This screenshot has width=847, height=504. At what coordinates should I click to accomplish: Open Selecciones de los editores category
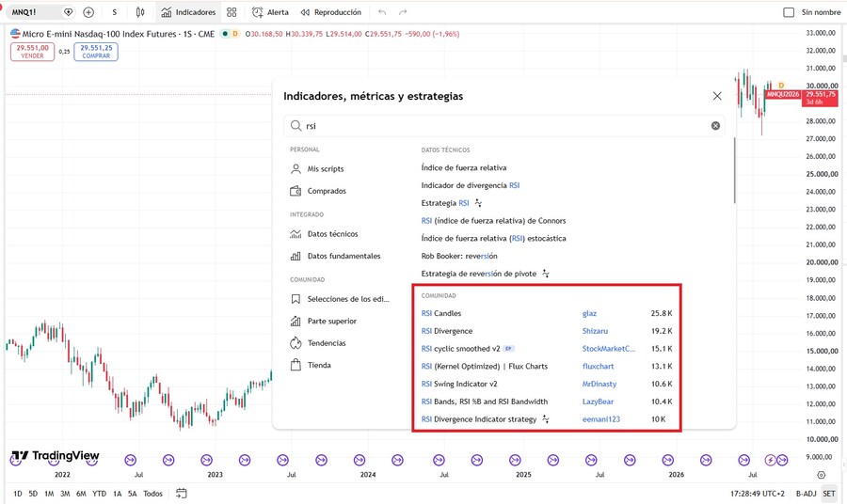pos(348,299)
